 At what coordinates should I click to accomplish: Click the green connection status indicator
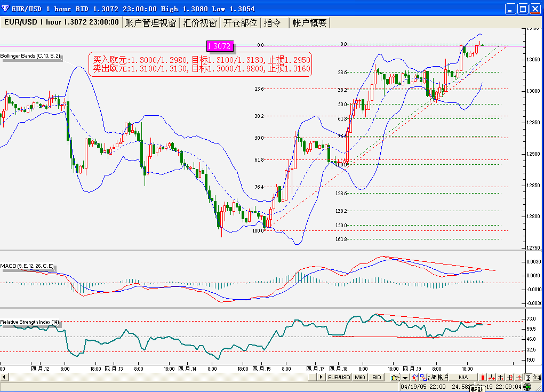(527, 387)
